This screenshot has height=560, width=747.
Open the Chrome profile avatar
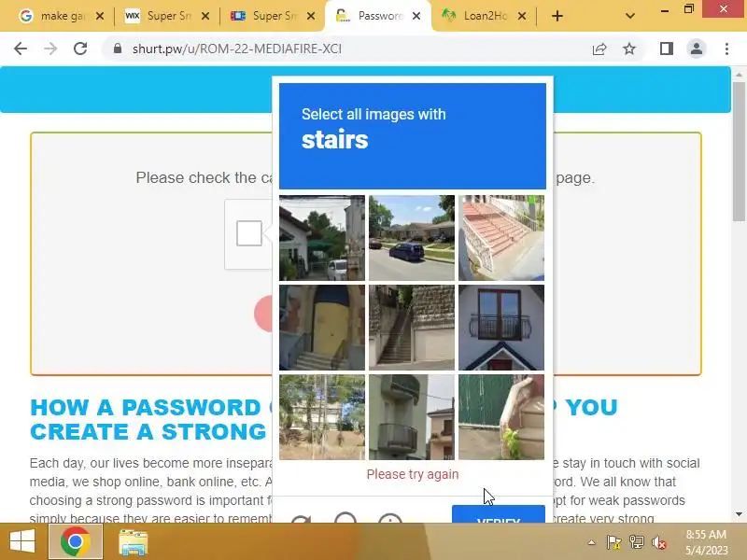[x=696, y=49]
